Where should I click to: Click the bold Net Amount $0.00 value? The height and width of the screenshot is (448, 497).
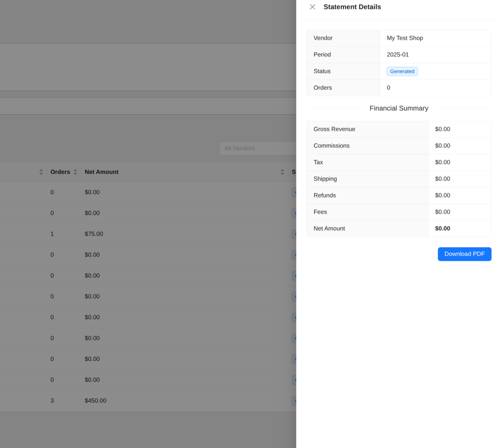442,228
